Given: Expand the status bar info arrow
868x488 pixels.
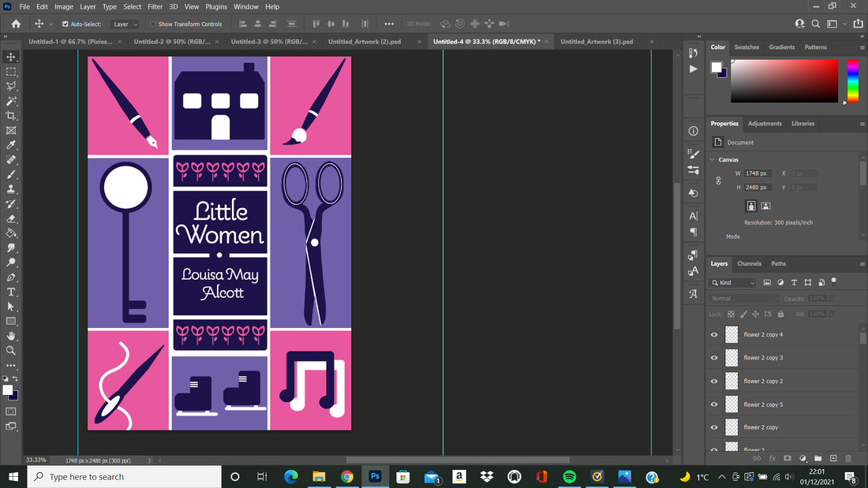Looking at the screenshot, I should point(149,460).
